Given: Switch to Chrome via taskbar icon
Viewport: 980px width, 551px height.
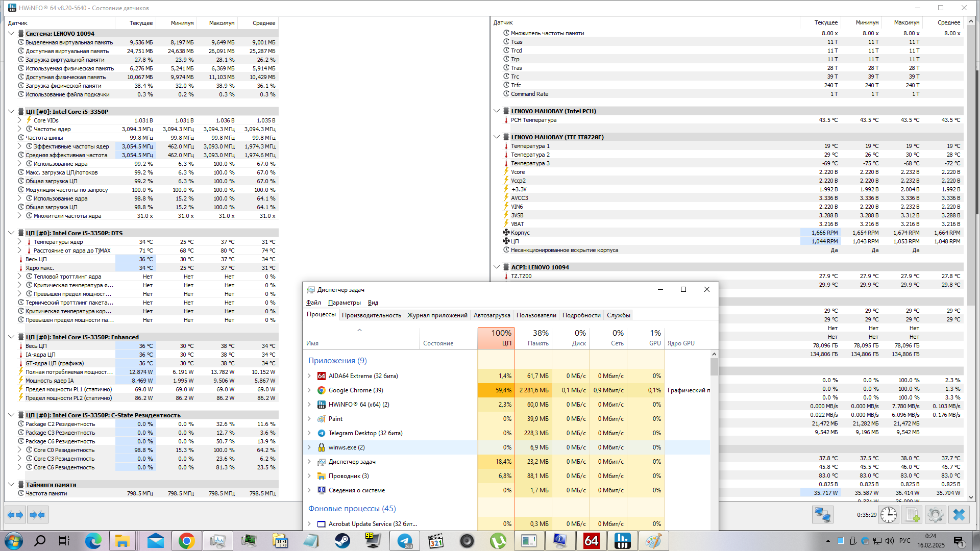Looking at the screenshot, I should point(186,541).
